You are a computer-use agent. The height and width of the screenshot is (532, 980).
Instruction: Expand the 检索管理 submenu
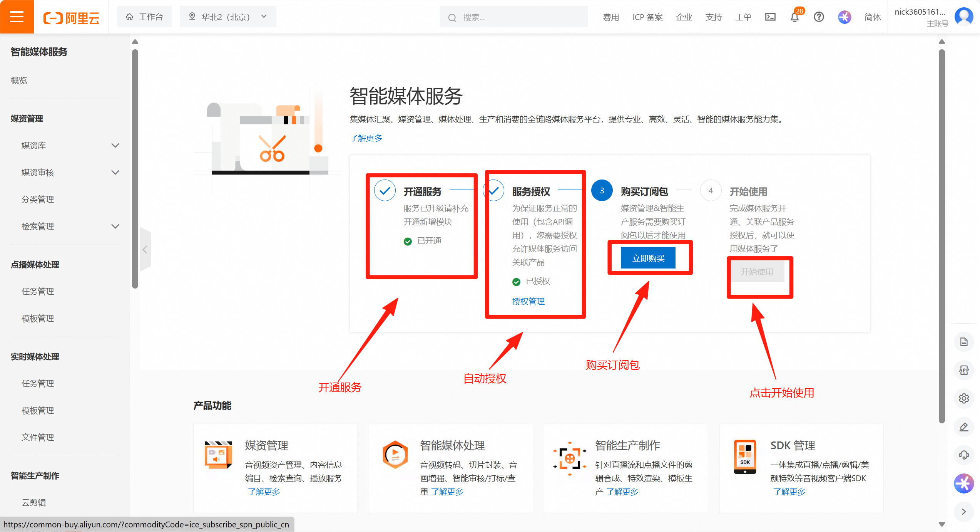115,226
